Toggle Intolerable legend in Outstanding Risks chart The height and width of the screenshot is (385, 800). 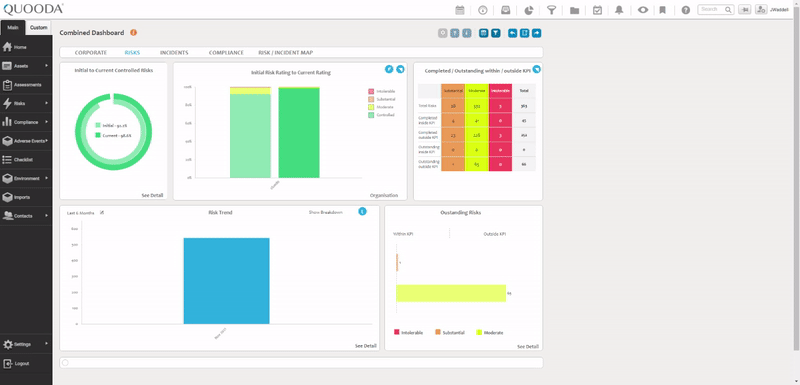tap(409, 332)
